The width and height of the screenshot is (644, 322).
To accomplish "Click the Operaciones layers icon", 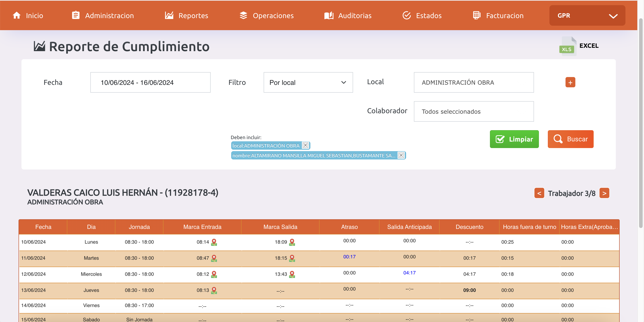I will point(243,15).
